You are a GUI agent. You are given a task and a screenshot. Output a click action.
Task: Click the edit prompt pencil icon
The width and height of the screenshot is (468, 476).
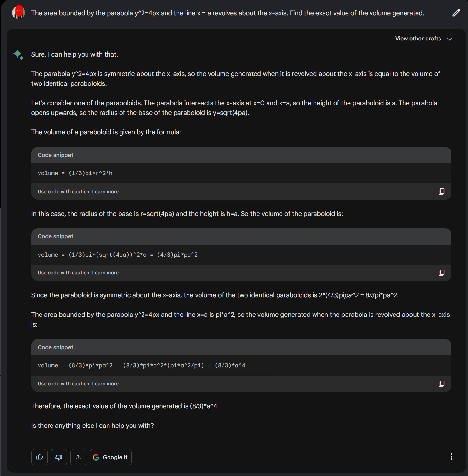coord(456,13)
